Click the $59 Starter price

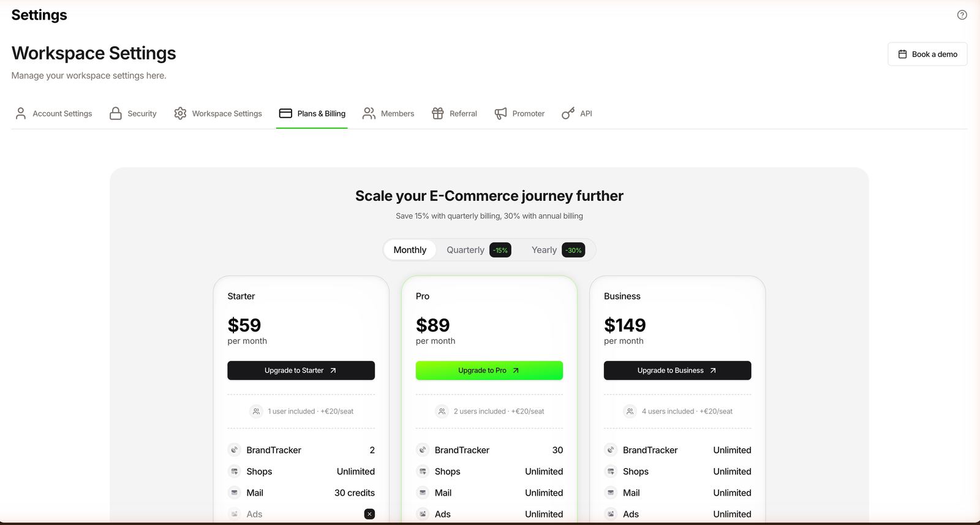[x=244, y=325]
